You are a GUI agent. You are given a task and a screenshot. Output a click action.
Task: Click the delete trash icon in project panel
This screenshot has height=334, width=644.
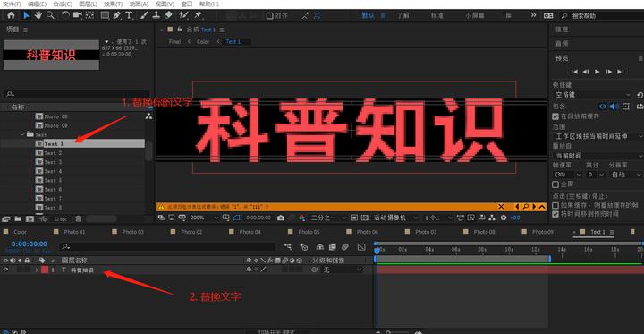point(79,218)
